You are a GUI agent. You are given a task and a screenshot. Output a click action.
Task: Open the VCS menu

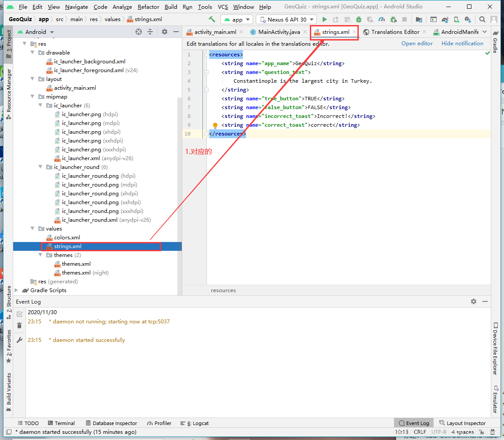tap(223, 7)
